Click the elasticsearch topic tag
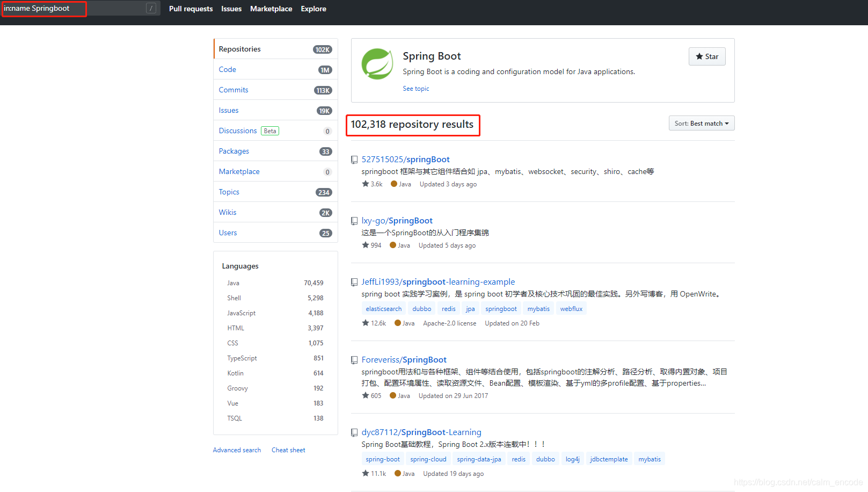868x492 pixels. coord(384,309)
